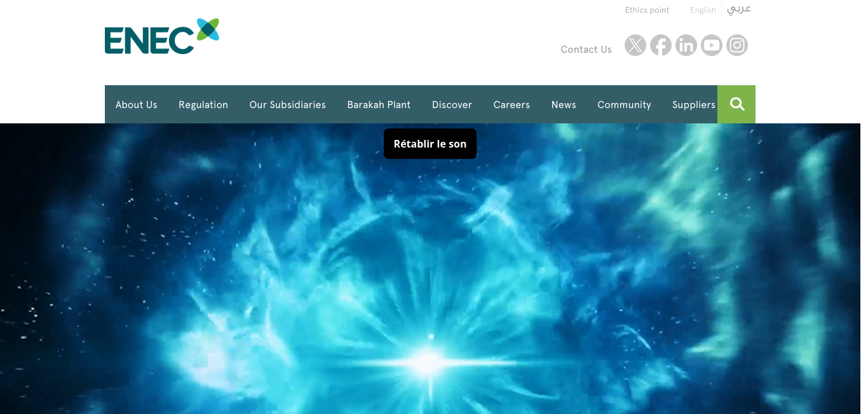Open the Instagram social icon
This screenshot has width=868, height=414.
(x=736, y=45)
